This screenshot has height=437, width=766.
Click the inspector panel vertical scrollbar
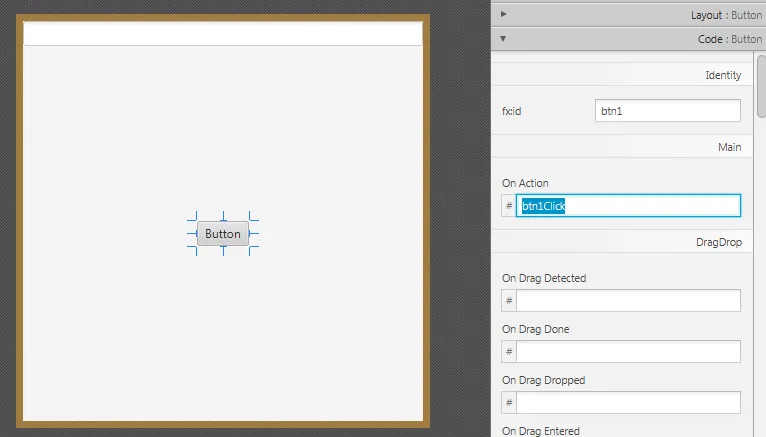tap(761, 86)
